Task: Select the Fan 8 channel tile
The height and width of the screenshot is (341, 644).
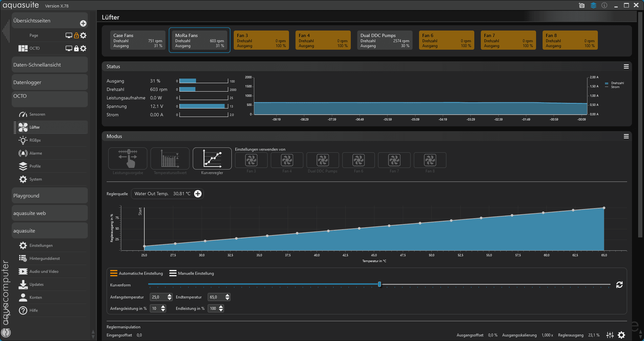Action: click(x=570, y=40)
